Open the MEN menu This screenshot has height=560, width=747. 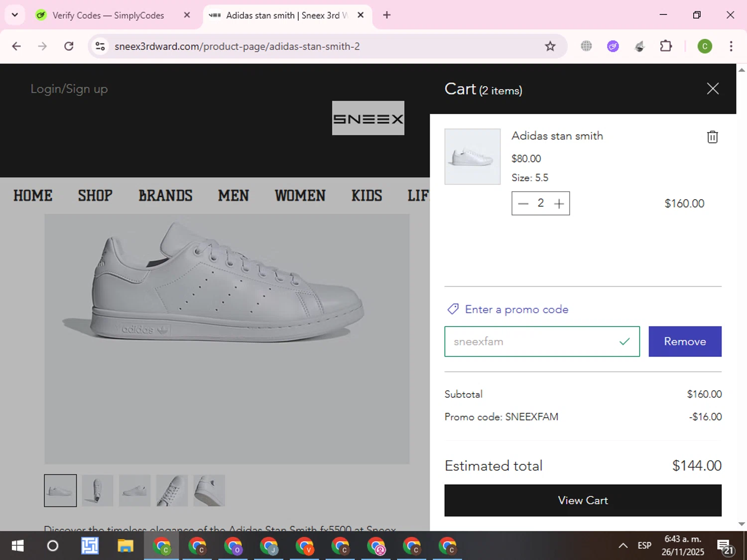point(234,196)
